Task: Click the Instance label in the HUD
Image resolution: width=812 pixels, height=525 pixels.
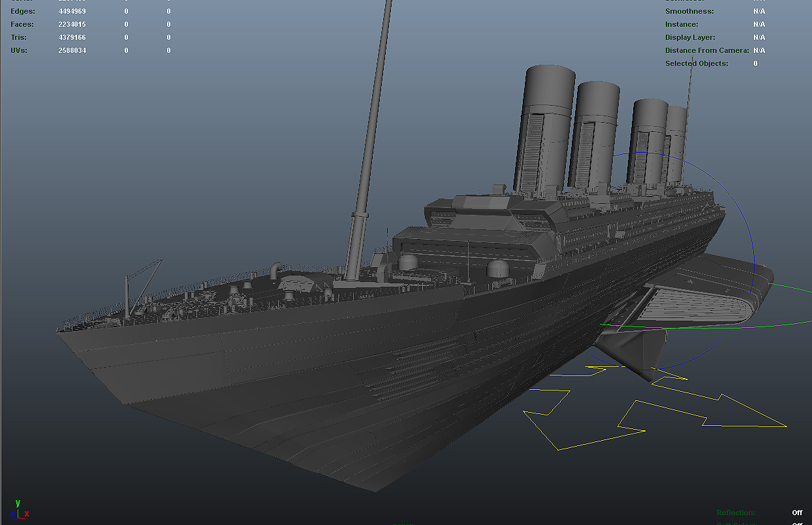Action: point(681,24)
